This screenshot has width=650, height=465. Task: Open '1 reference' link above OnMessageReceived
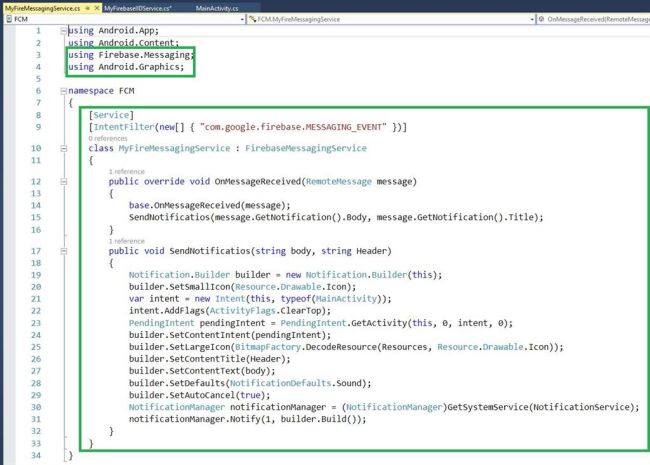[127, 172]
